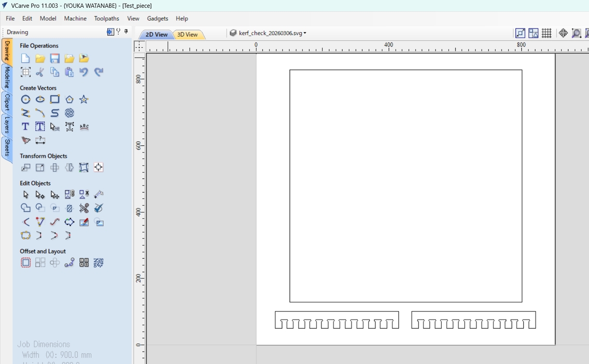Select the Draw Star tool
This screenshot has width=589, height=364.
[x=84, y=100]
